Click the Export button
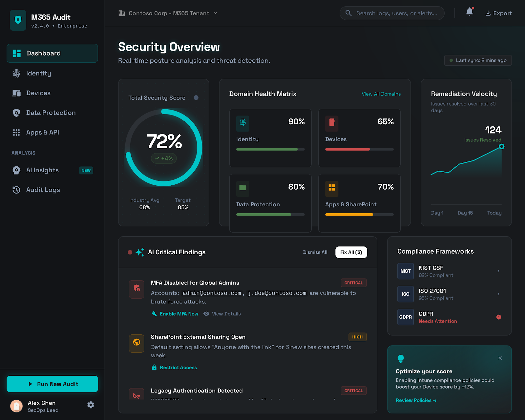This screenshot has width=525, height=420. 498,13
